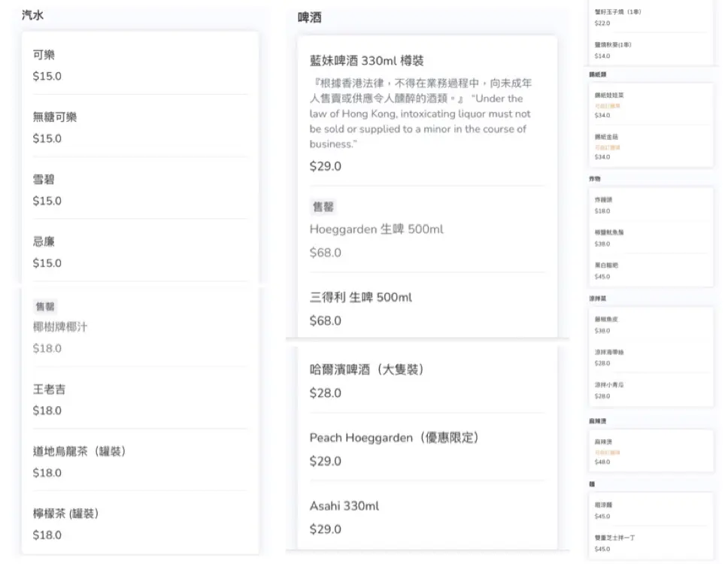Jump to the 汽水 section heading

33,15
